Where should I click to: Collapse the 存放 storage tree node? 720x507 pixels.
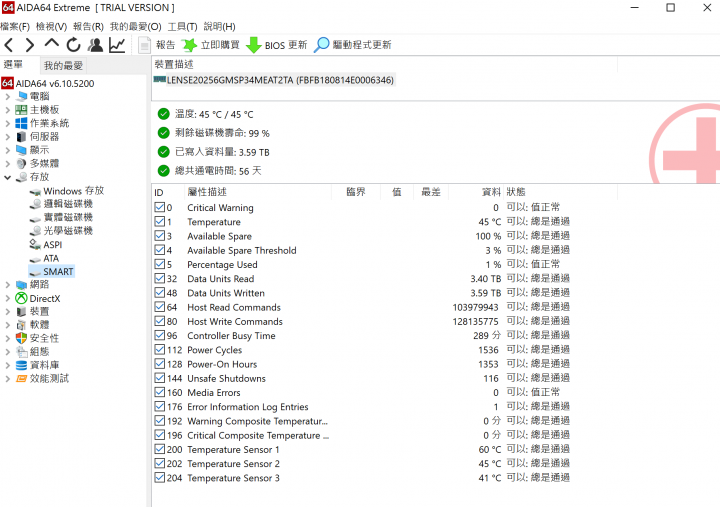point(7,177)
